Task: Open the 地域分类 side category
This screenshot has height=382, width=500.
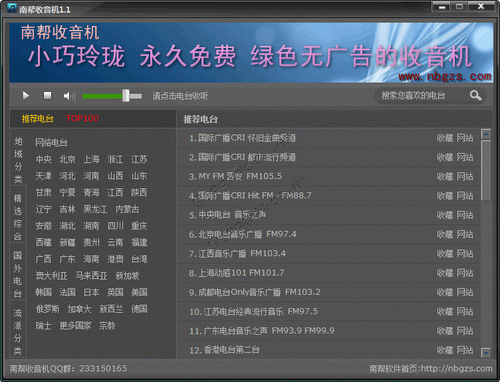Action: [x=18, y=160]
